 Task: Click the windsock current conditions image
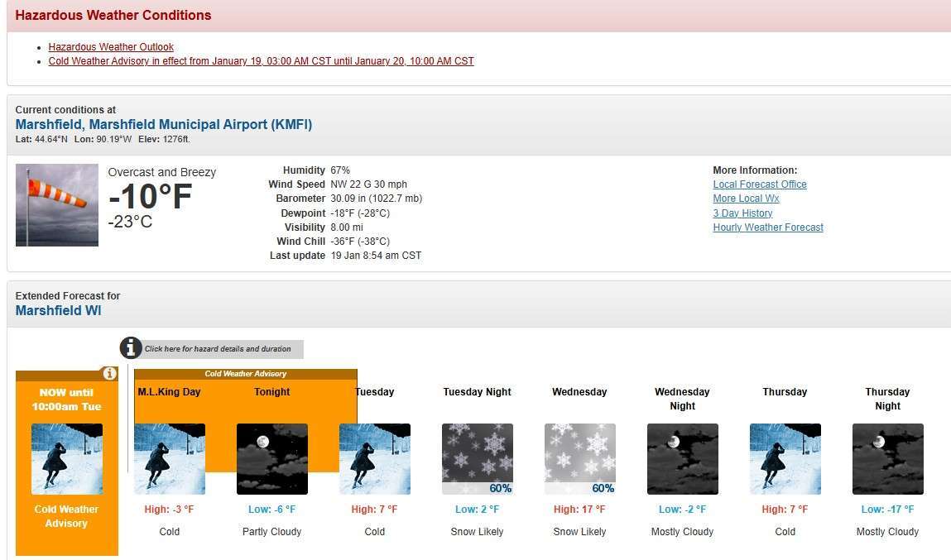(57, 205)
